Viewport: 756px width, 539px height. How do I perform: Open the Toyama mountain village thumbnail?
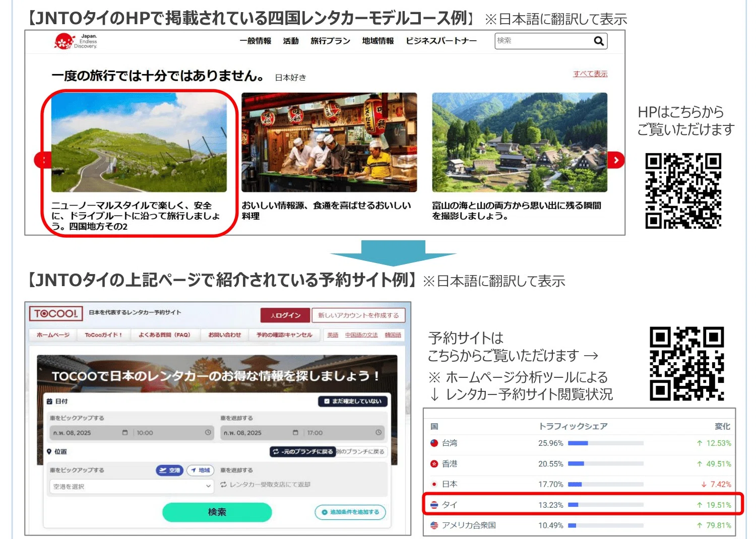(520, 142)
